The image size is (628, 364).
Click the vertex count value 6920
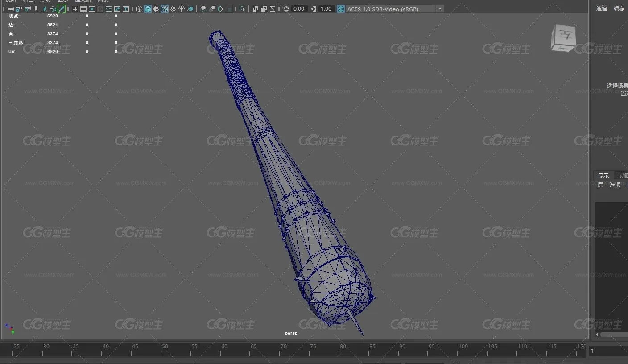tap(53, 16)
